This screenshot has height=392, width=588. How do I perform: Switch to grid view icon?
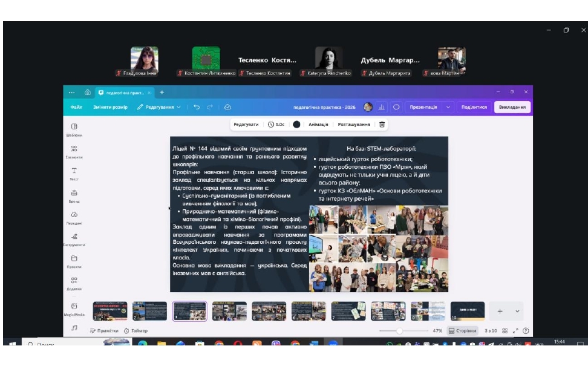pos(505,330)
